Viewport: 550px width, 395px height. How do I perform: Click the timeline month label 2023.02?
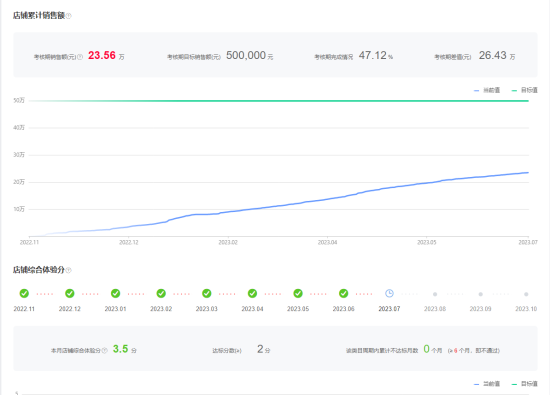pos(161,309)
